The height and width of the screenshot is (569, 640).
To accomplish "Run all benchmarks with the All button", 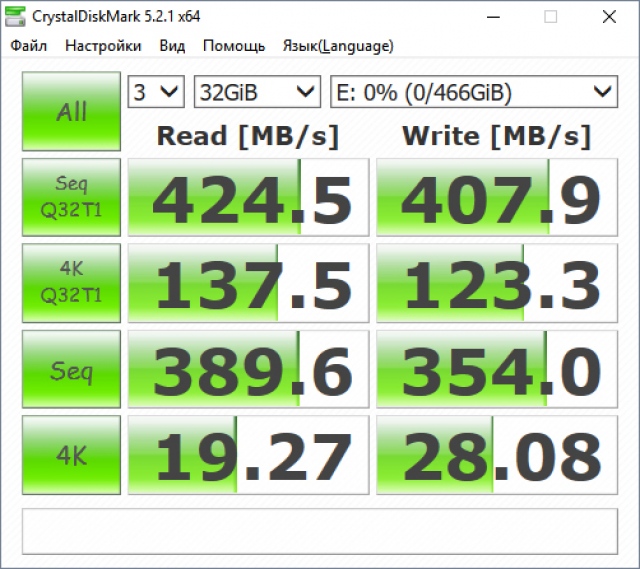I will 71,111.
